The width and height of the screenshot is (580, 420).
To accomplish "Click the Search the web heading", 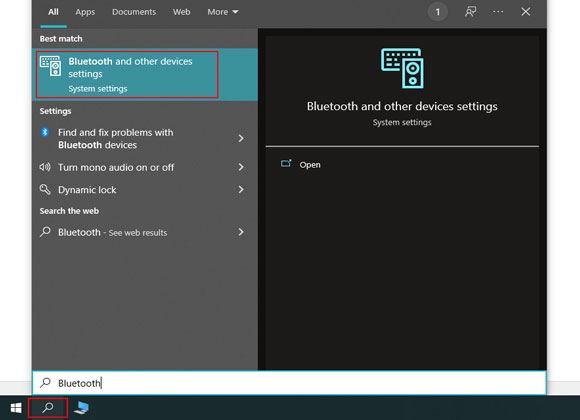I will (69, 211).
